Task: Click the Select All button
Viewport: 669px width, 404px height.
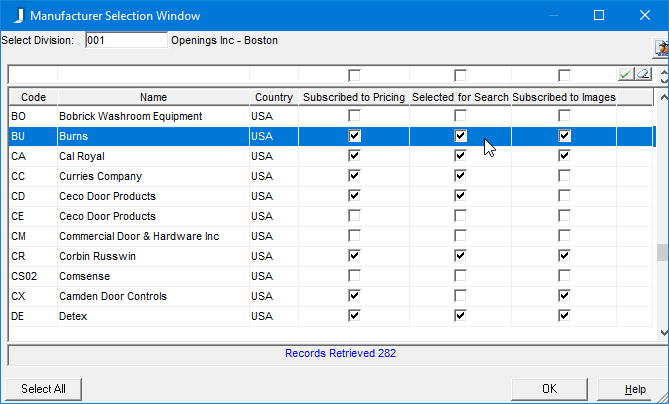Action: click(44, 389)
